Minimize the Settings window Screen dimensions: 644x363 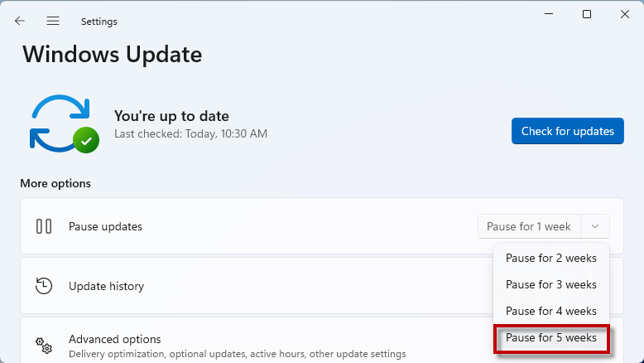549,14
